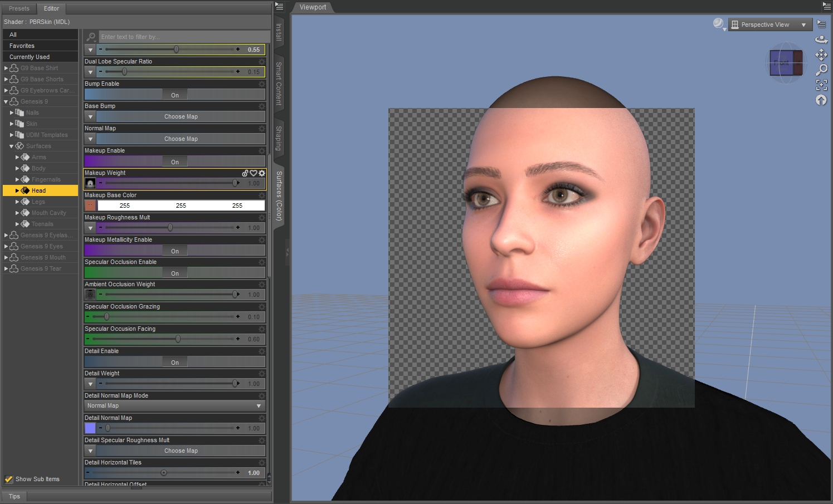This screenshot has width=833, height=504.
Task: Favorite Makeup Weight with the heart icon
Action: pyautogui.click(x=254, y=173)
